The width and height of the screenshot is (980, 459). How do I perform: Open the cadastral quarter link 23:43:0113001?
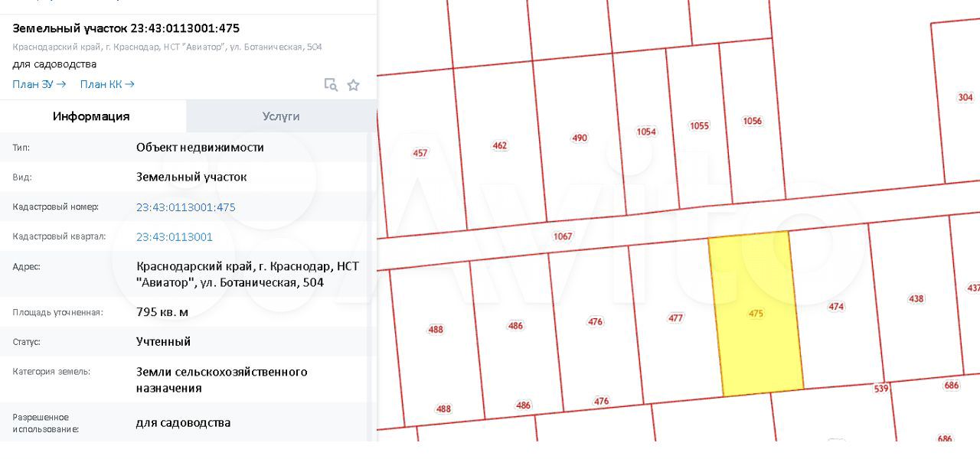175,237
